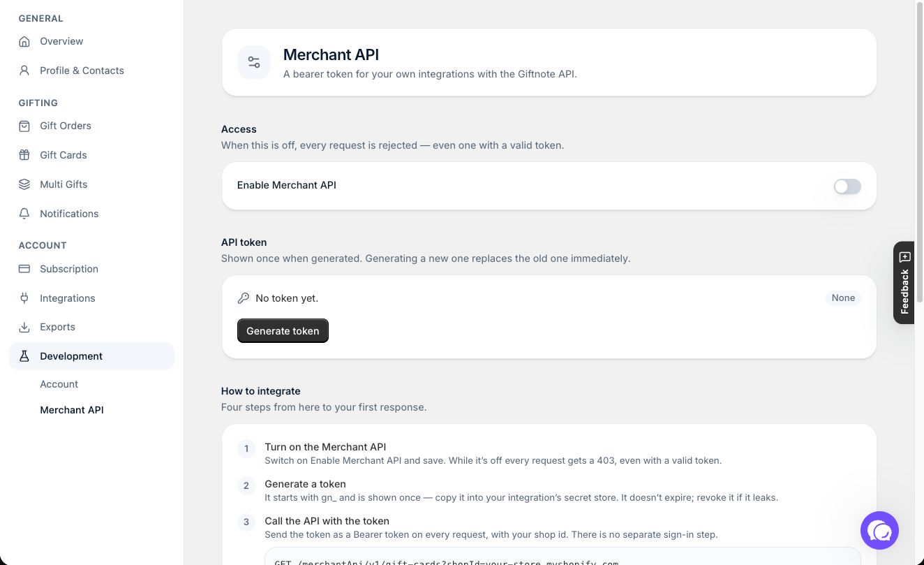Click the Enable Merchant API label
The width and height of the screenshot is (924, 565).
(287, 185)
